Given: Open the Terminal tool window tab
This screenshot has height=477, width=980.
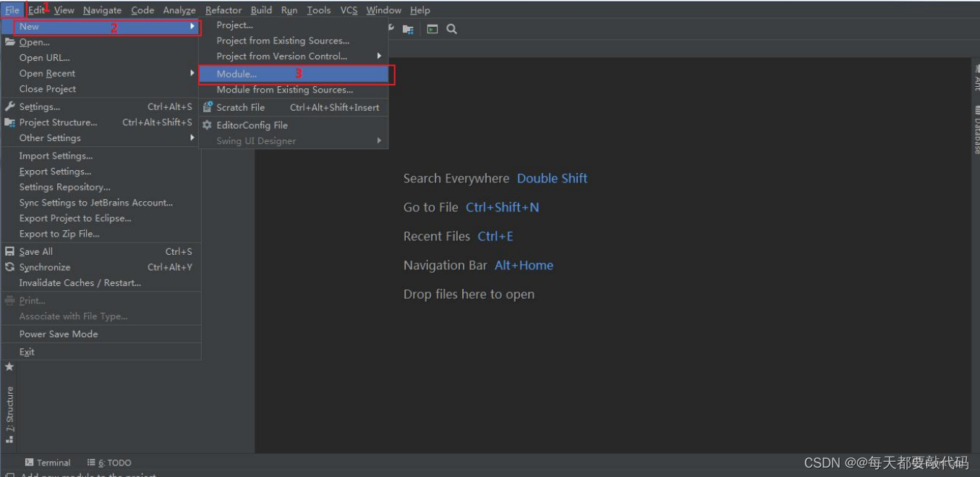Looking at the screenshot, I should click(x=48, y=463).
